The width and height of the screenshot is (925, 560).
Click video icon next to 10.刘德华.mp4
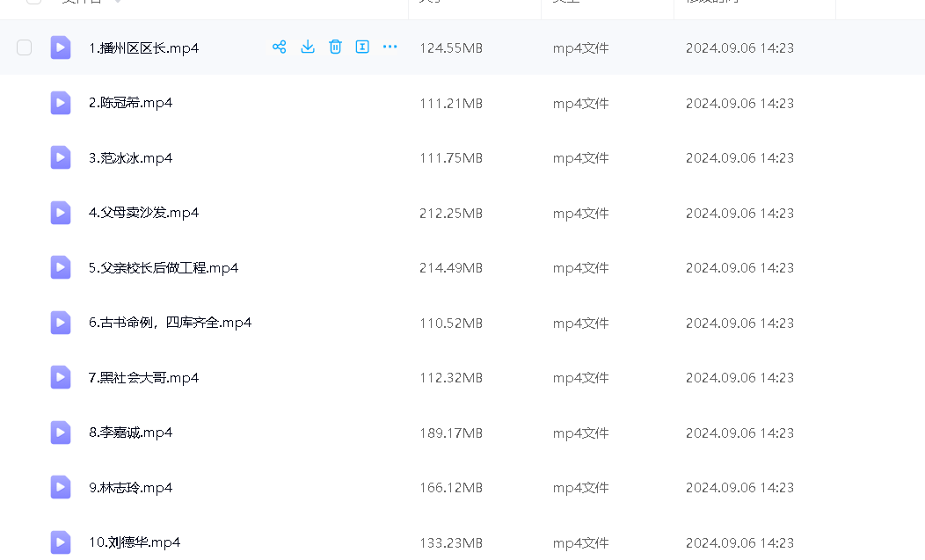[x=61, y=542]
